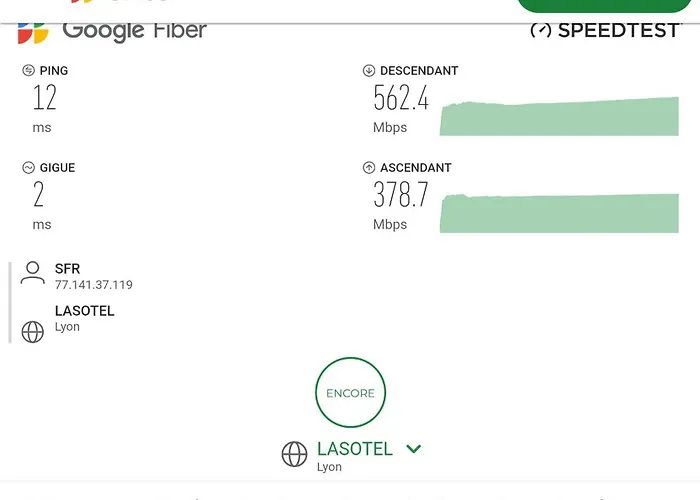The width and height of the screenshot is (700, 500).
Task: Click the jitter icon beside GIGUE
Action: (x=28, y=168)
